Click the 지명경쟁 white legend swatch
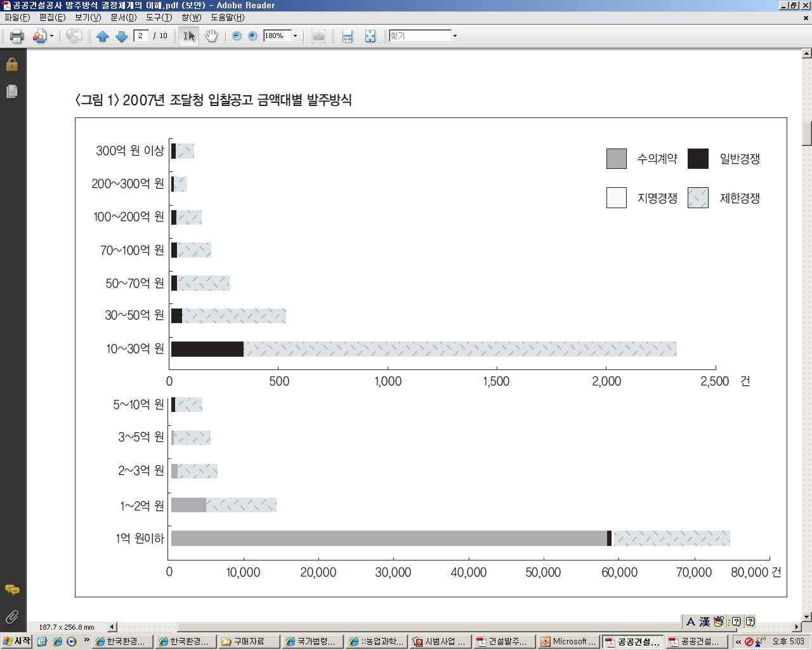The height and width of the screenshot is (650, 812). pos(617,198)
